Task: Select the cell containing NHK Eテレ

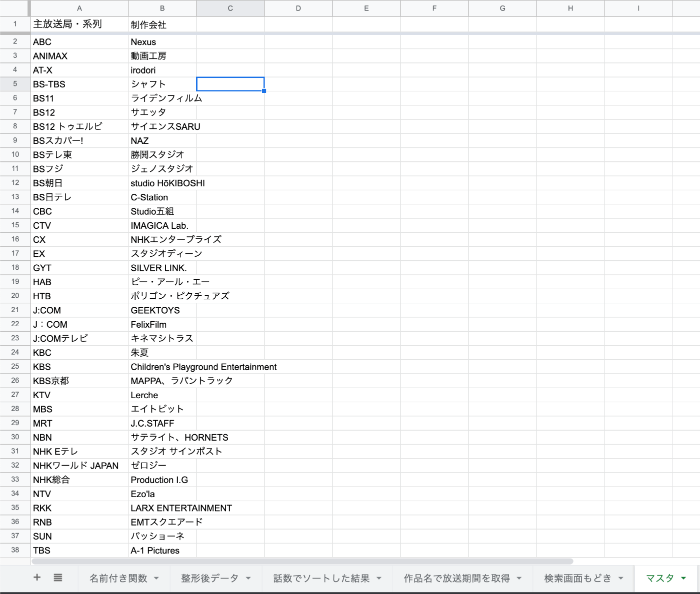Action: pos(79,451)
